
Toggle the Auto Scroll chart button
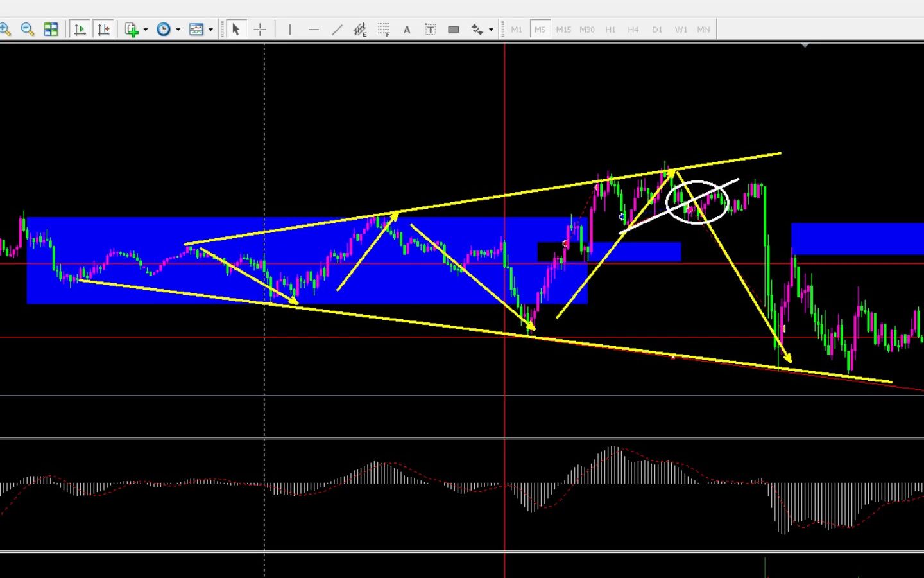pos(80,29)
